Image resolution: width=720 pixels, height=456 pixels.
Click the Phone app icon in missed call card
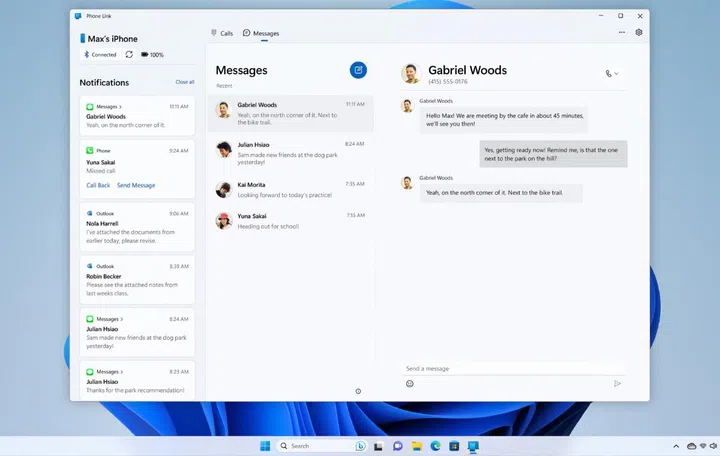click(90, 151)
